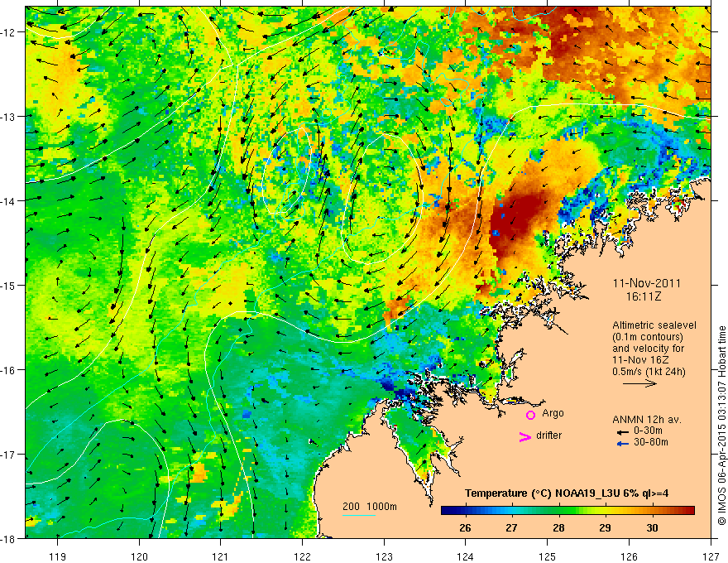Click longitude axis label 122

point(302,556)
